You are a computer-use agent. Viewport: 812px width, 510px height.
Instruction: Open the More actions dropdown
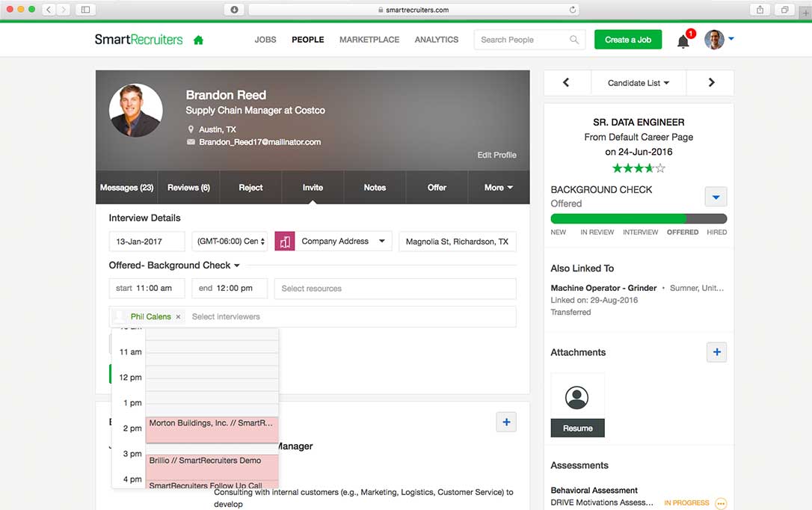point(499,188)
